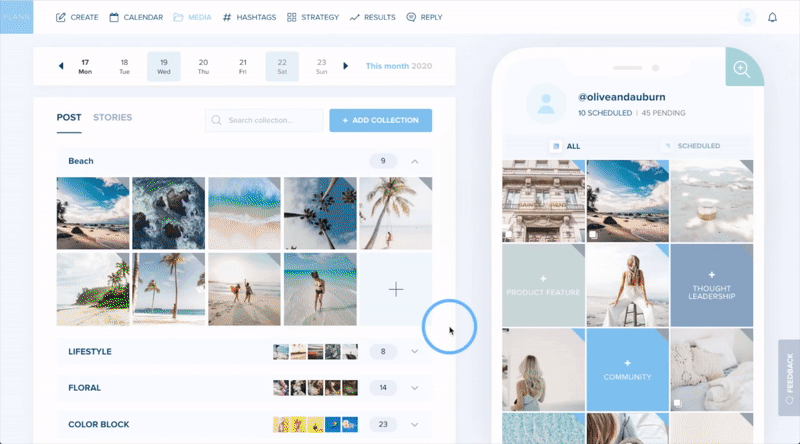Open the Strategy section
Viewport: 800px width, 444px height.
click(313, 17)
